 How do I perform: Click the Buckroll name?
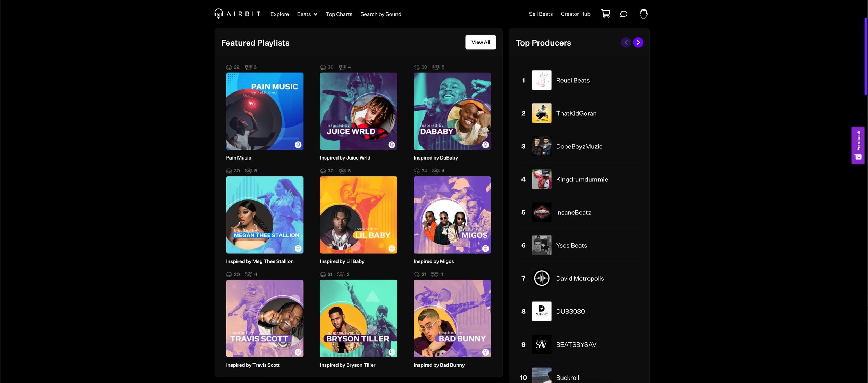tap(567, 377)
